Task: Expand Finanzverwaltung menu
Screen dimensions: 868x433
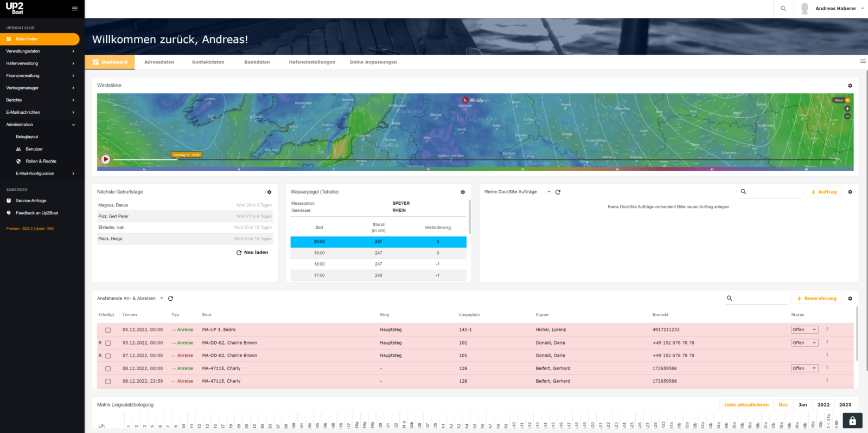Action: (x=41, y=76)
